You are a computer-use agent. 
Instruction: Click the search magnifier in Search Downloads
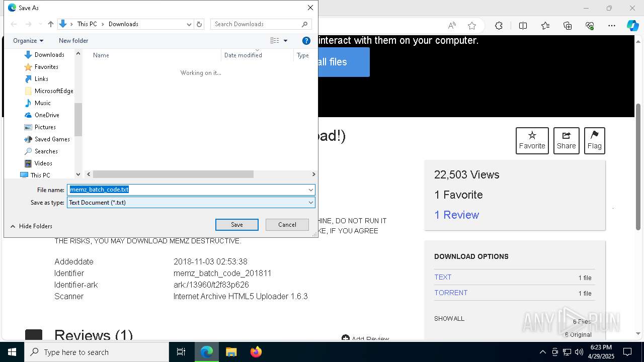(305, 24)
